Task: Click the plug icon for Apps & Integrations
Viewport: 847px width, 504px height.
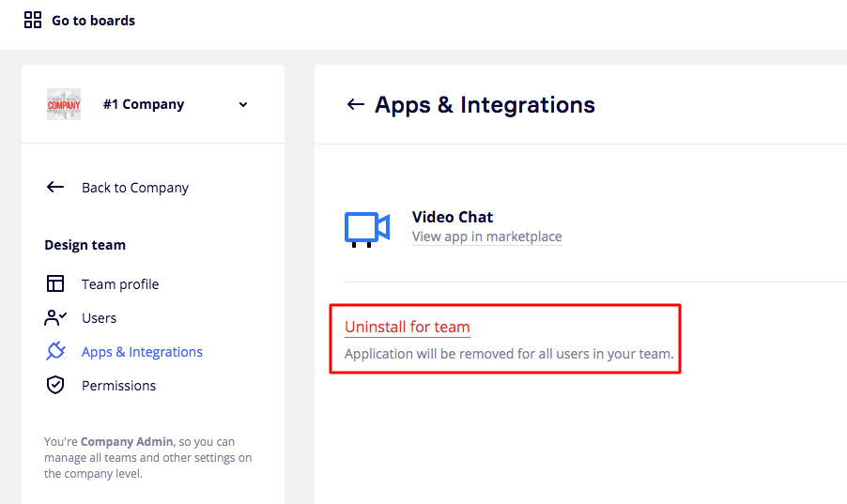Action: tap(55, 351)
